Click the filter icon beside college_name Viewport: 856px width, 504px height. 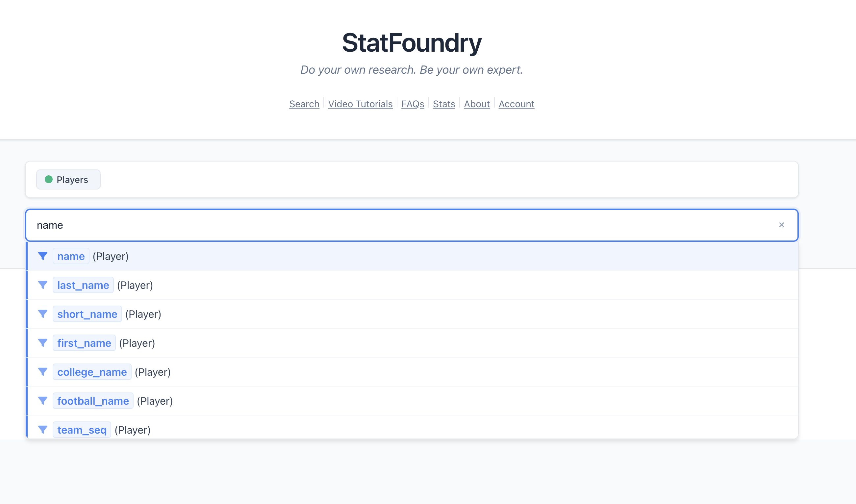pos(43,372)
